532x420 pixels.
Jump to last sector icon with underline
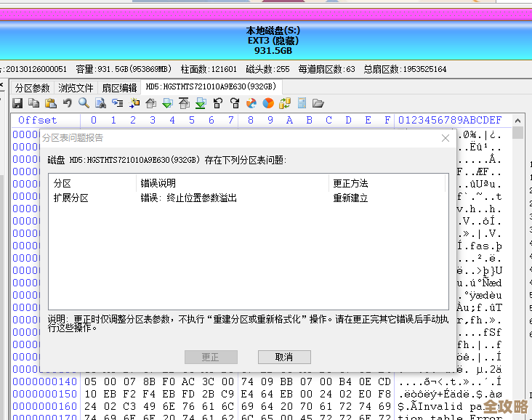click(x=201, y=103)
